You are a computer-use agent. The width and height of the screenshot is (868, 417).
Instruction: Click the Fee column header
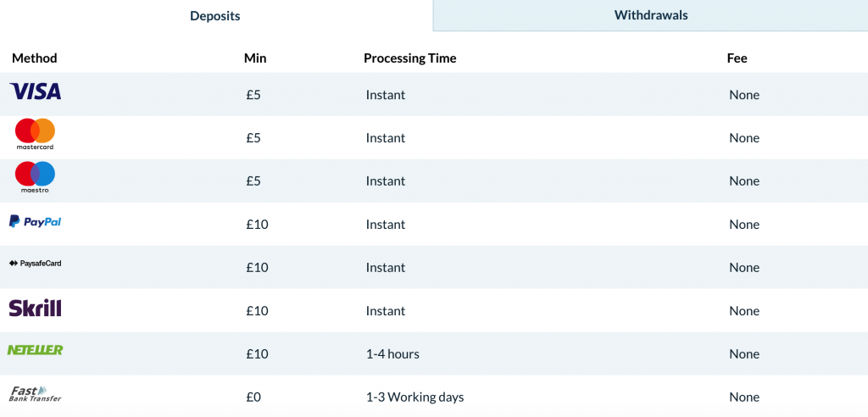737,58
